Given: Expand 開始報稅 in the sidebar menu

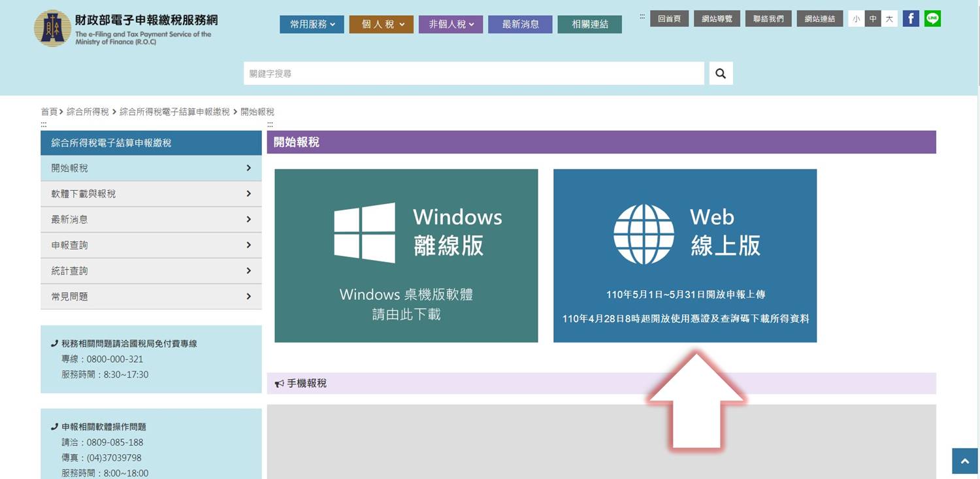Looking at the screenshot, I should [x=151, y=168].
